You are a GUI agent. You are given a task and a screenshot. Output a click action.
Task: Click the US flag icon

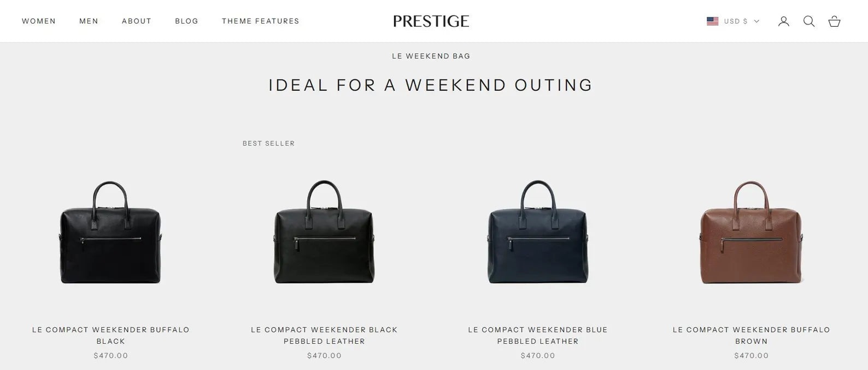click(x=712, y=21)
